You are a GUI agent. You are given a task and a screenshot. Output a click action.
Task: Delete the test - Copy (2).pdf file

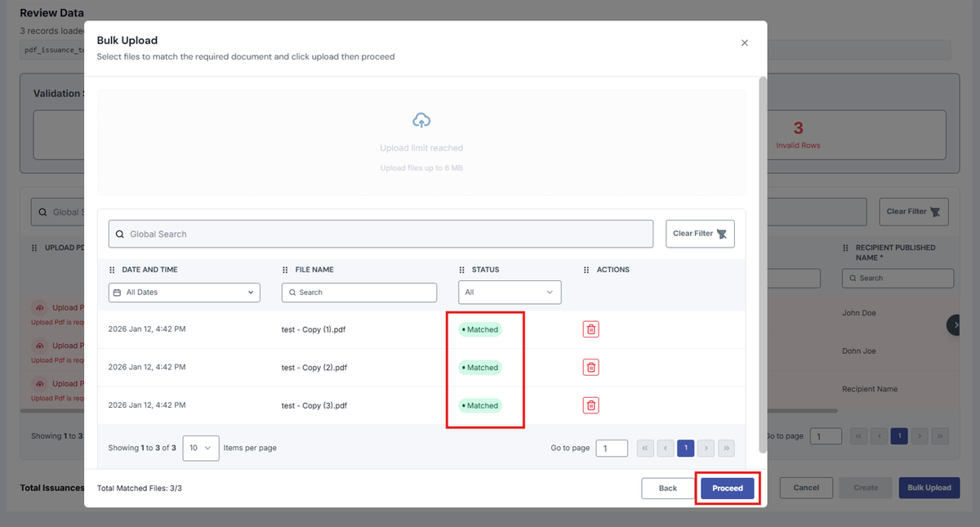click(590, 368)
